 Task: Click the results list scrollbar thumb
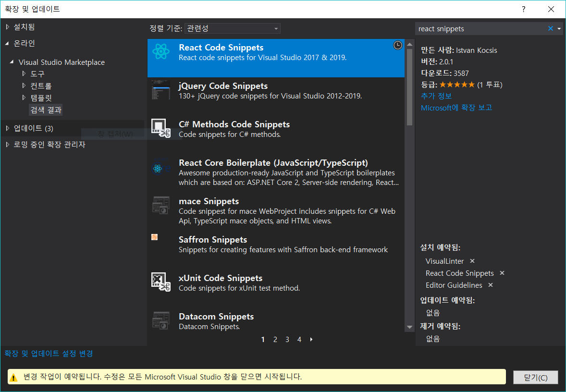point(409,87)
